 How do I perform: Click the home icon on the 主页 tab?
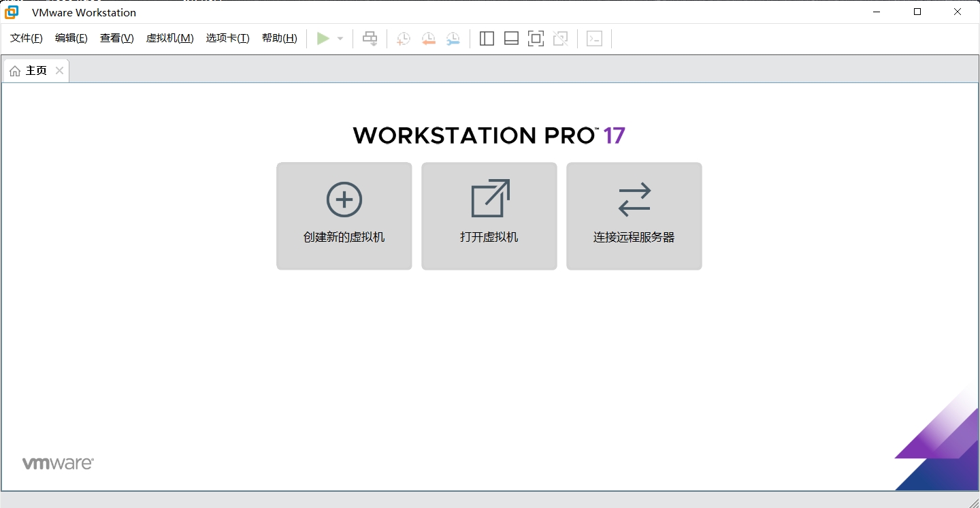15,71
